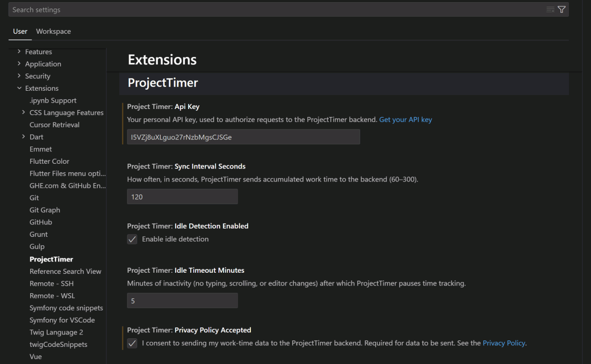Viewport: 591px width, 364px height.
Task: Click the Privacy Policy Accepted setting title
Action: pyautogui.click(x=189, y=330)
